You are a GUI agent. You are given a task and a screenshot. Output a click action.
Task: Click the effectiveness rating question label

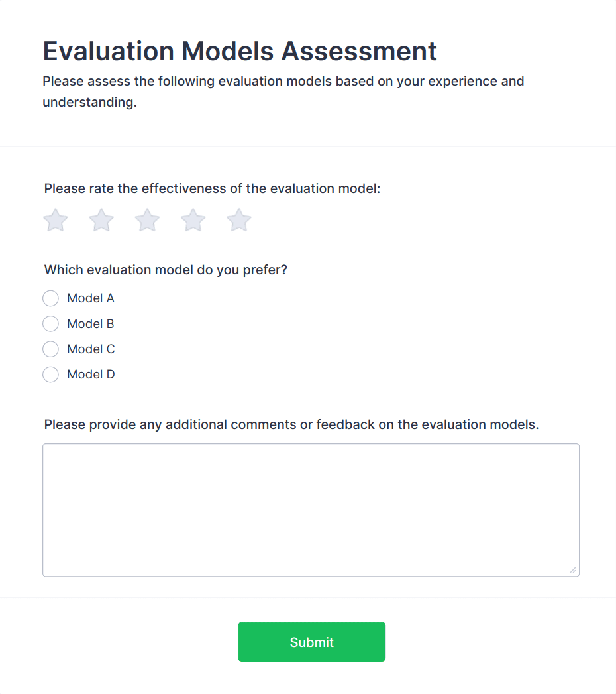tap(213, 188)
